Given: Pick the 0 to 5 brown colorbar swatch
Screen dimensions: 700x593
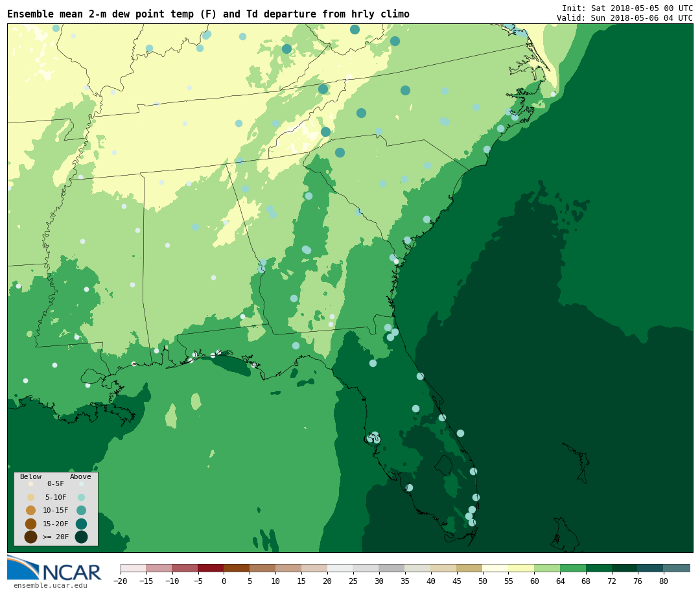Looking at the screenshot, I should coord(237,568).
